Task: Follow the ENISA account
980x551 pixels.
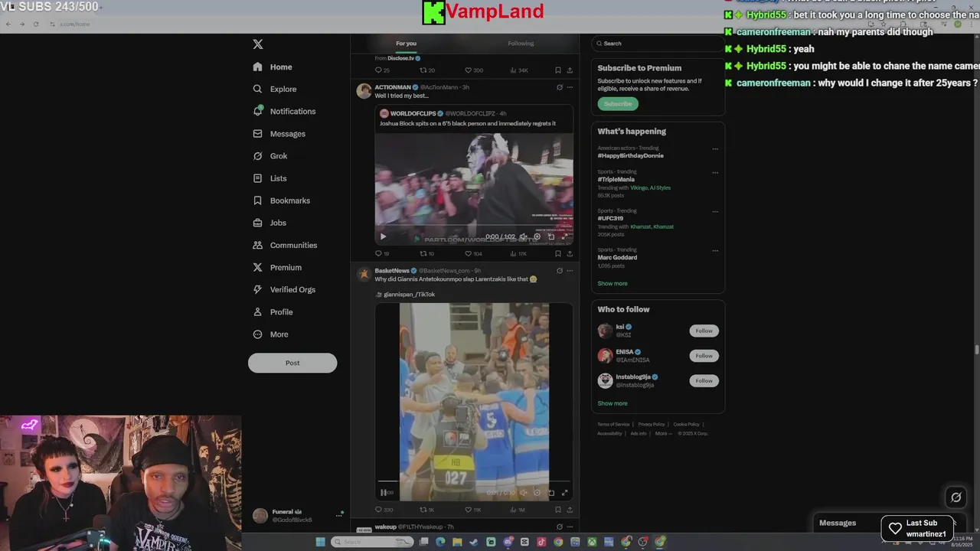Action: pyautogui.click(x=704, y=355)
